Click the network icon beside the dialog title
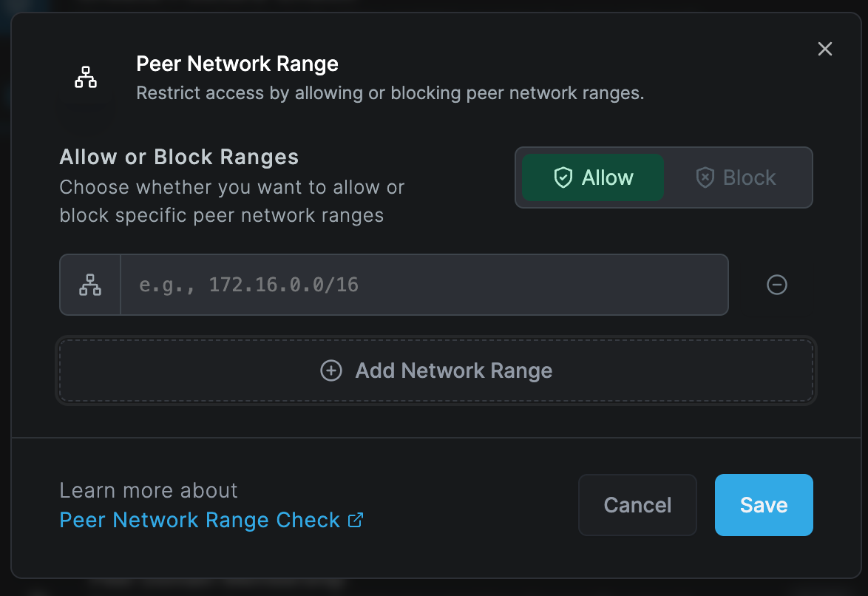The width and height of the screenshot is (868, 596). point(86,78)
